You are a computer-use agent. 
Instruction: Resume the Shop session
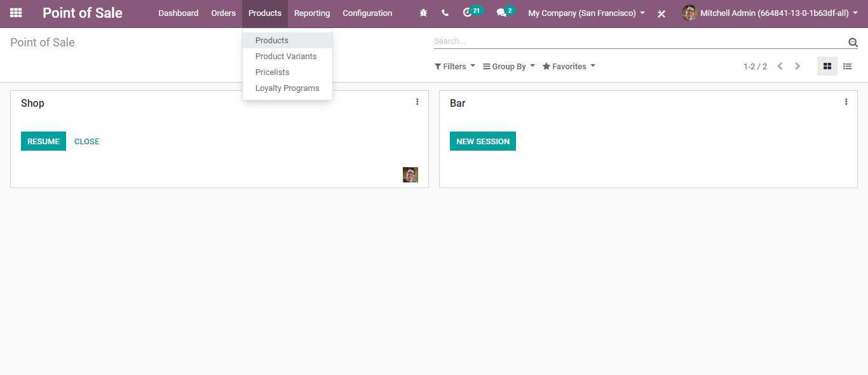(43, 141)
